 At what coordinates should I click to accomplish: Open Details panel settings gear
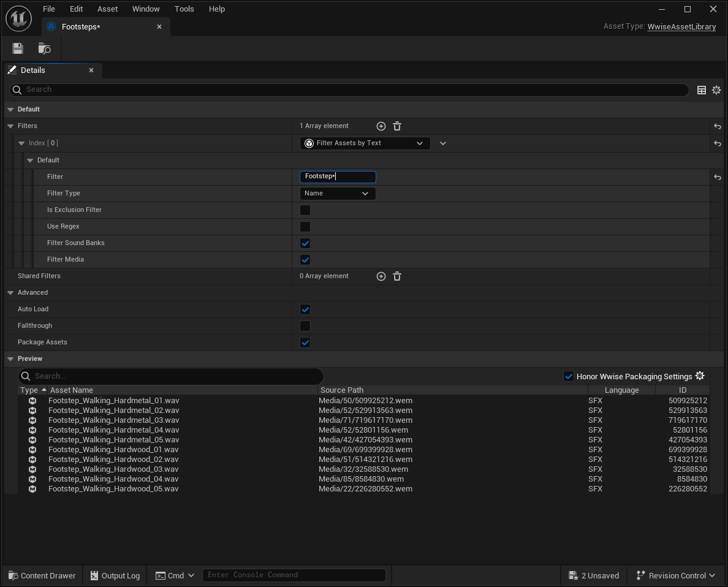716,90
